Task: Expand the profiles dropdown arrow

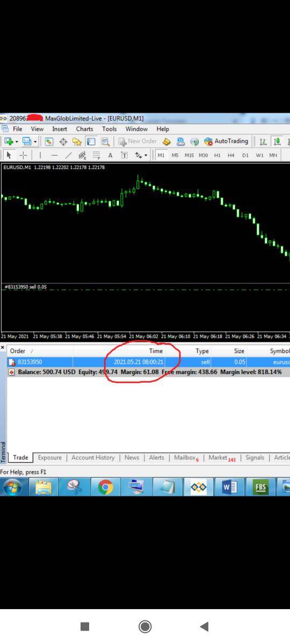Action: tap(35, 142)
